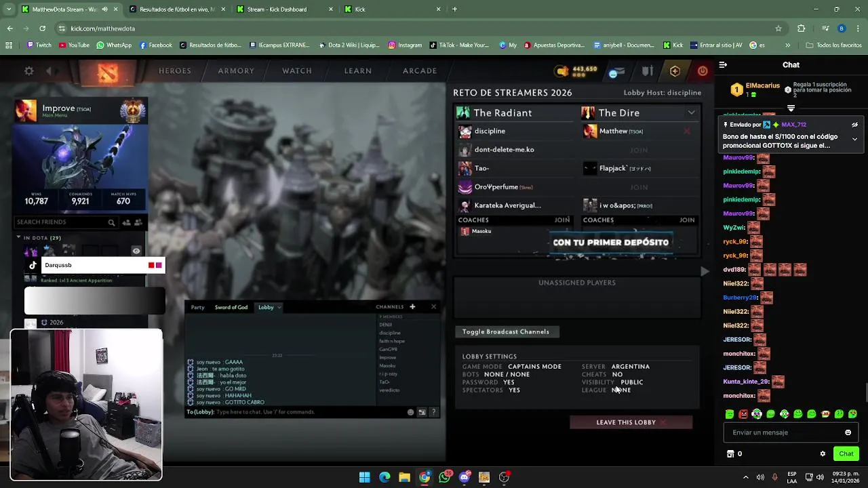Click the Dota back arrow icon

49,70
